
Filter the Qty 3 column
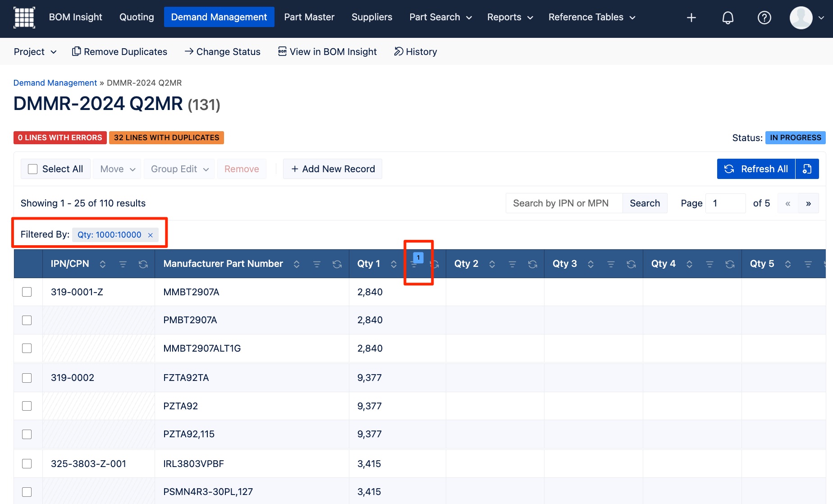(611, 264)
